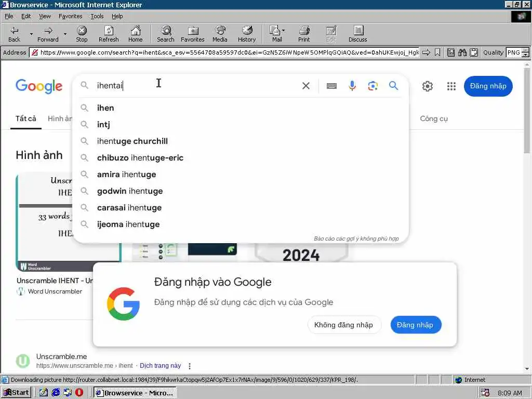
Task: Click the Forward toolbar button
Action: pyautogui.click(x=48, y=34)
